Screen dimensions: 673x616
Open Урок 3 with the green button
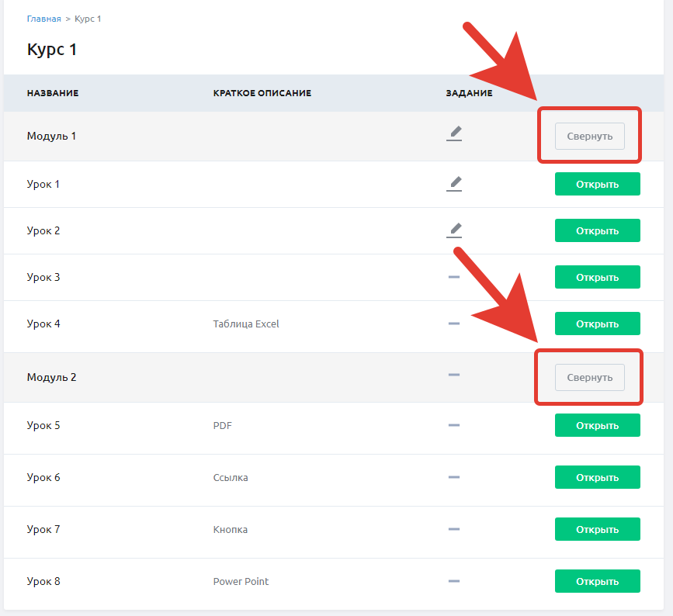tap(598, 277)
